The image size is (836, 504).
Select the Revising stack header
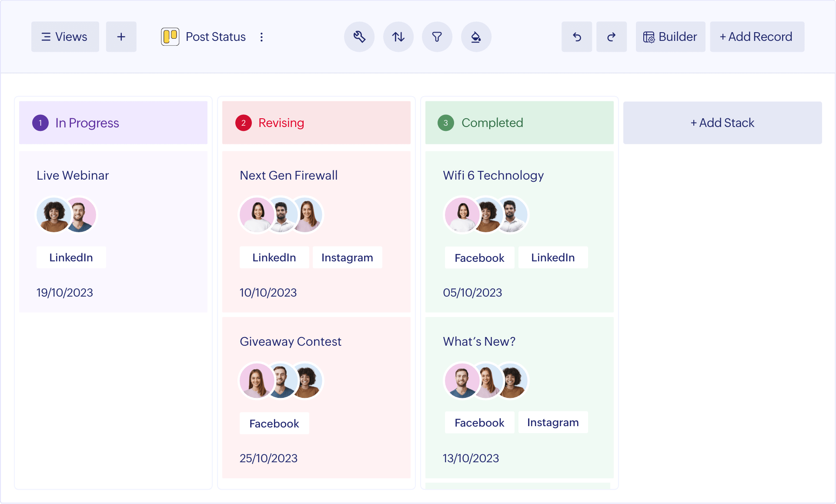point(316,123)
